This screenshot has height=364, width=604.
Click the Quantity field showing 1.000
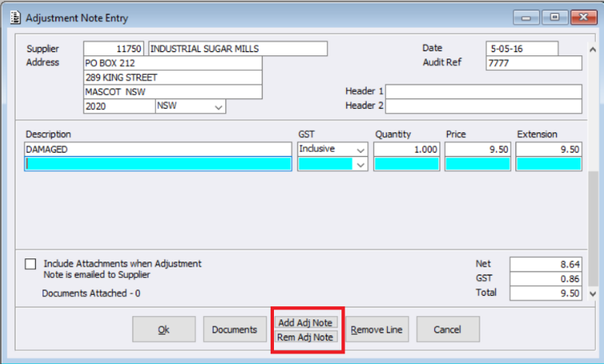click(x=406, y=149)
